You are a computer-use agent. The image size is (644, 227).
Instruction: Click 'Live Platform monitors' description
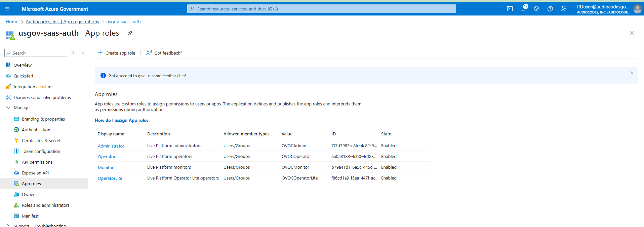(x=169, y=167)
